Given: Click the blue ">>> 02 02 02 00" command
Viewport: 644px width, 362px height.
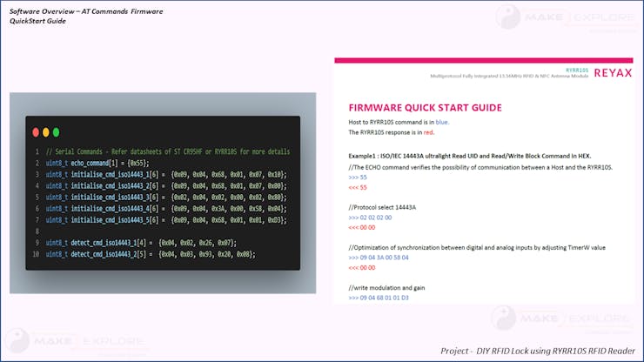Looking at the screenshot, I should click(x=370, y=218).
